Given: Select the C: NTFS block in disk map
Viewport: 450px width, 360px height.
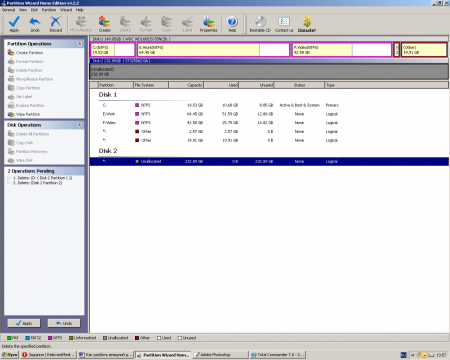Looking at the screenshot, I should 113,50.
